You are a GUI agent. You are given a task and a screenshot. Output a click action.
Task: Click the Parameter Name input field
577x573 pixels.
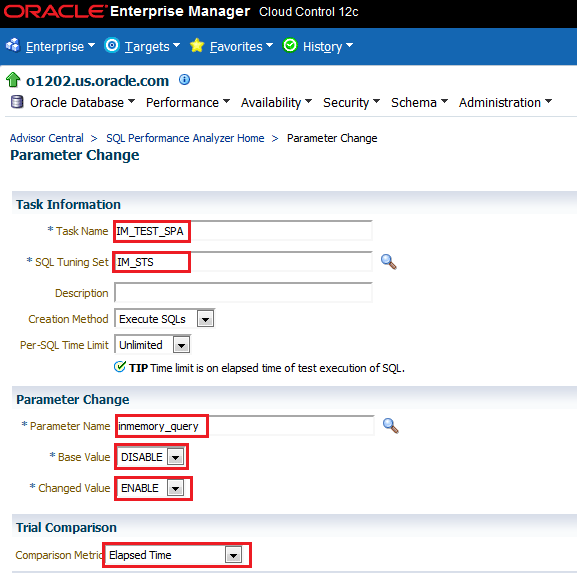[x=245, y=426]
